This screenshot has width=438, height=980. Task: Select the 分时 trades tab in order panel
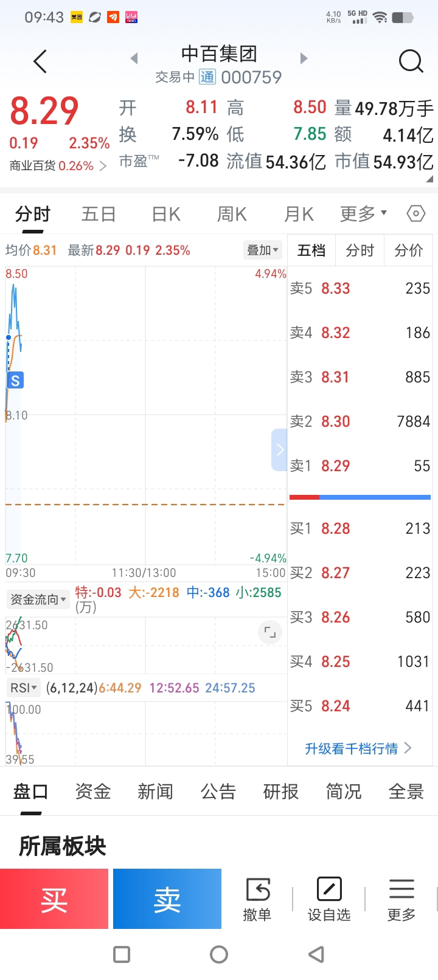(x=360, y=250)
